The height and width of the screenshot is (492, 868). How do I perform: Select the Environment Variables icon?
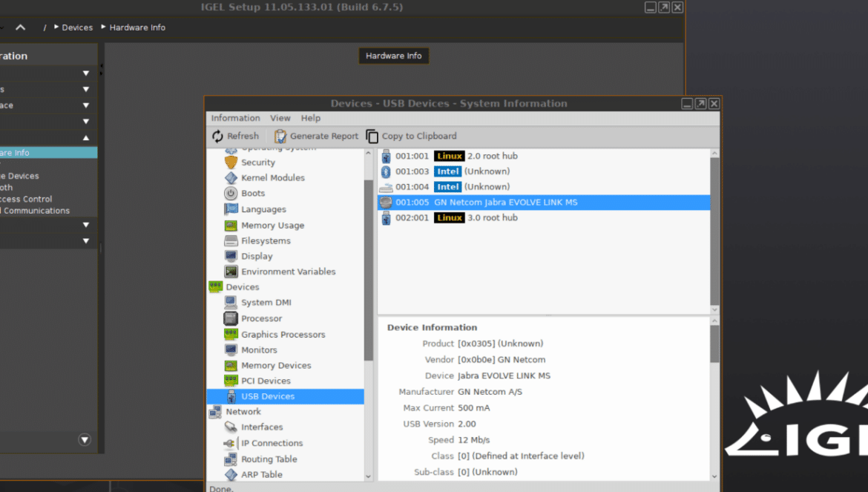point(231,271)
